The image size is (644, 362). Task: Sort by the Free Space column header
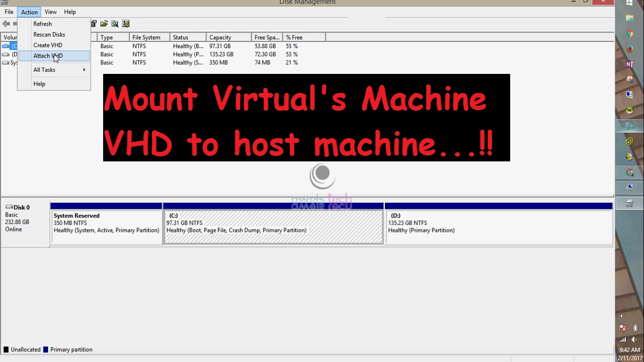267,37
